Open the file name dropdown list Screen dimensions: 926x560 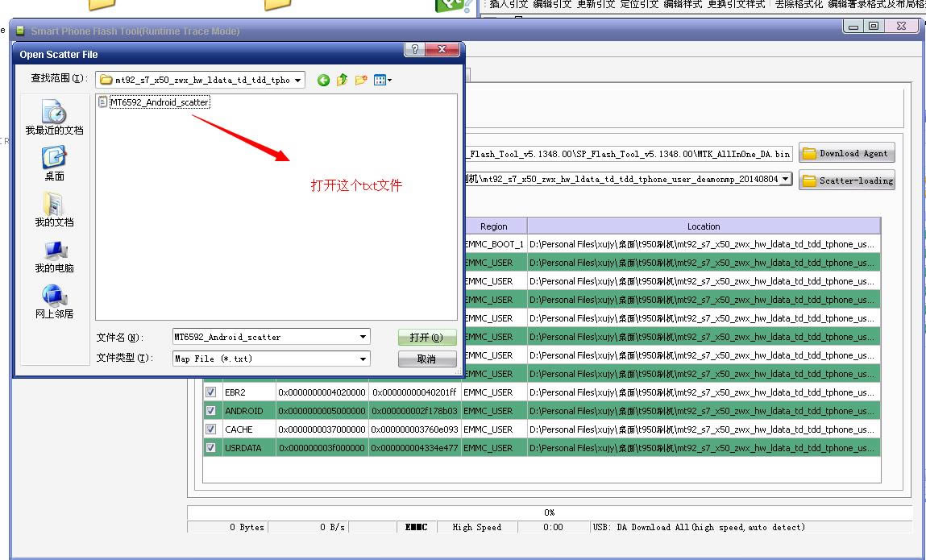[x=363, y=337]
